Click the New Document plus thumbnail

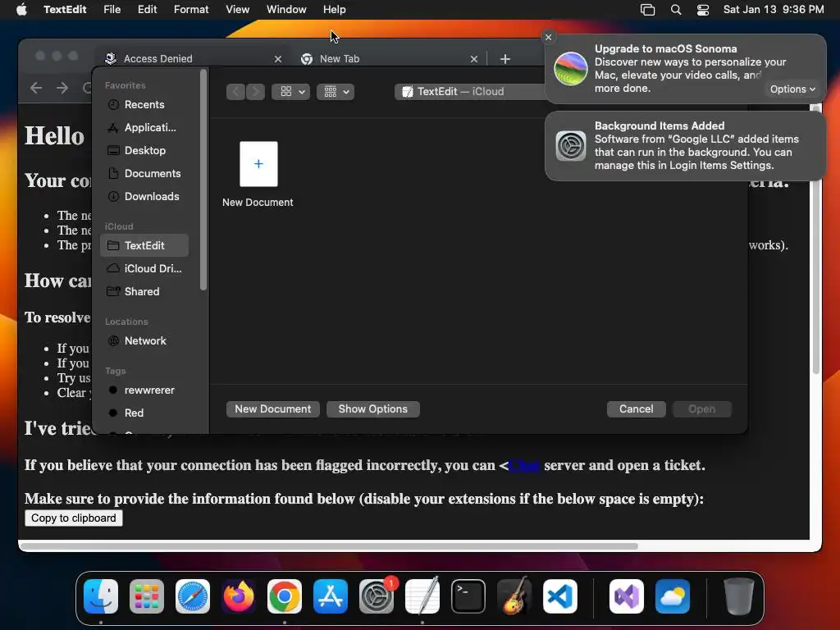point(258,164)
